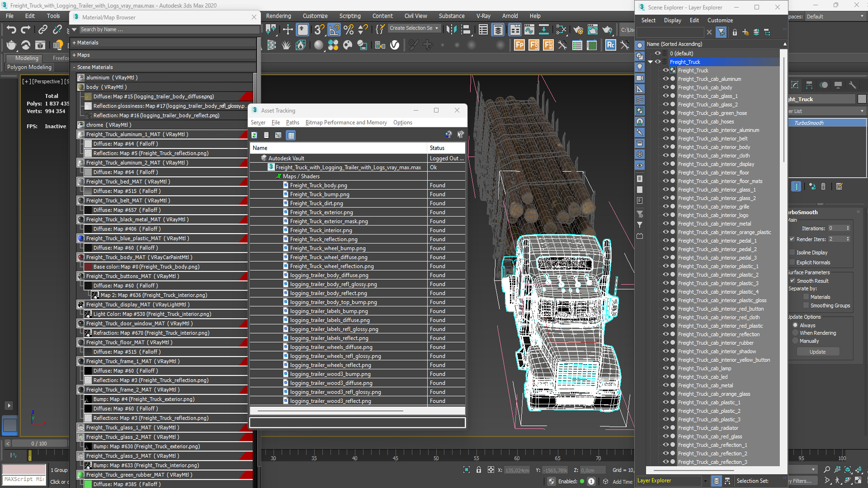868x488 pixels.
Task: Open the V-Ray menu
Action: coord(483,16)
